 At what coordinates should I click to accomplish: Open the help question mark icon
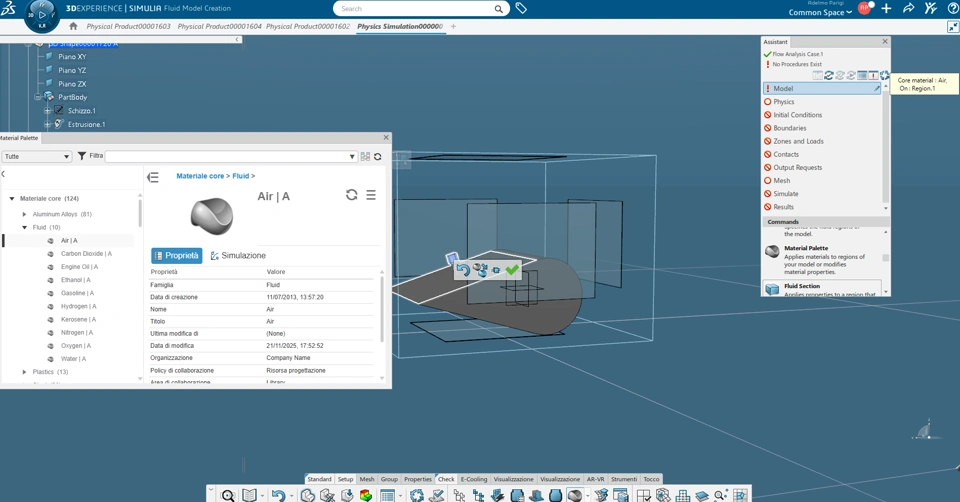tap(952, 9)
